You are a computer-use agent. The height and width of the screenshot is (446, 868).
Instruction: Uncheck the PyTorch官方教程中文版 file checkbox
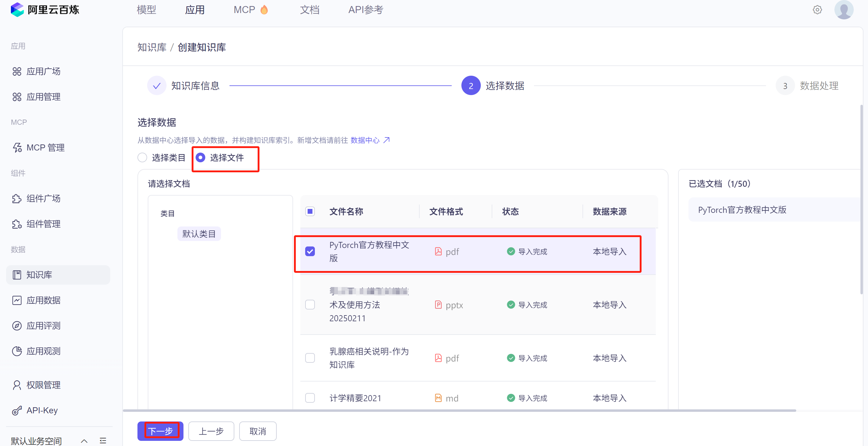(310, 252)
